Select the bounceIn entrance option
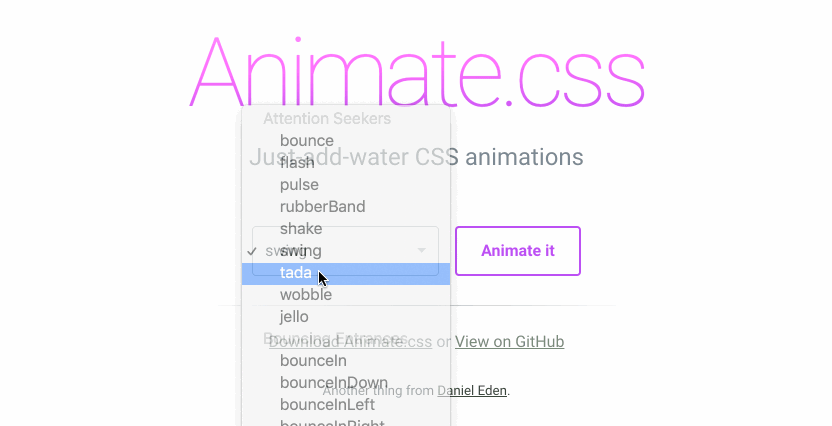 313,360
